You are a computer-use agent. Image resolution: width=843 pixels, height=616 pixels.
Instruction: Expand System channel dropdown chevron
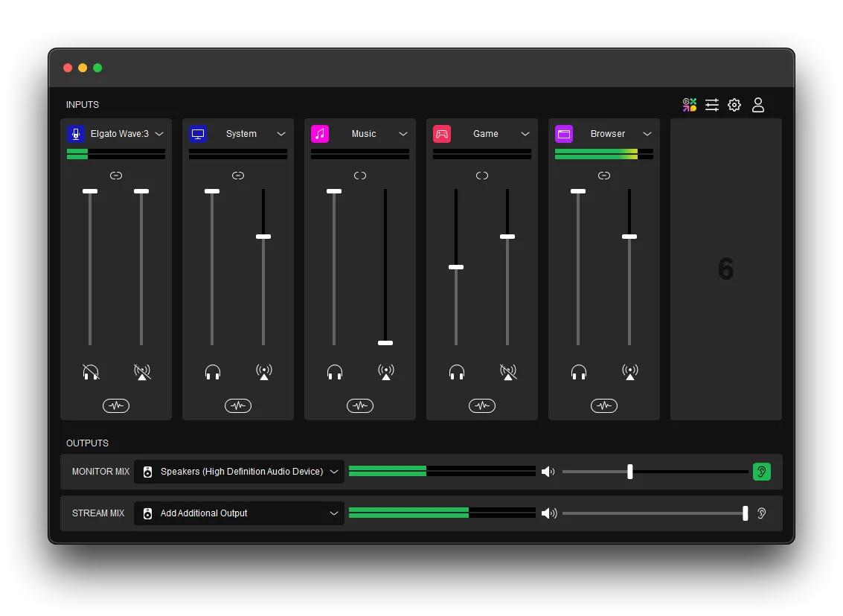pos(281,134)
